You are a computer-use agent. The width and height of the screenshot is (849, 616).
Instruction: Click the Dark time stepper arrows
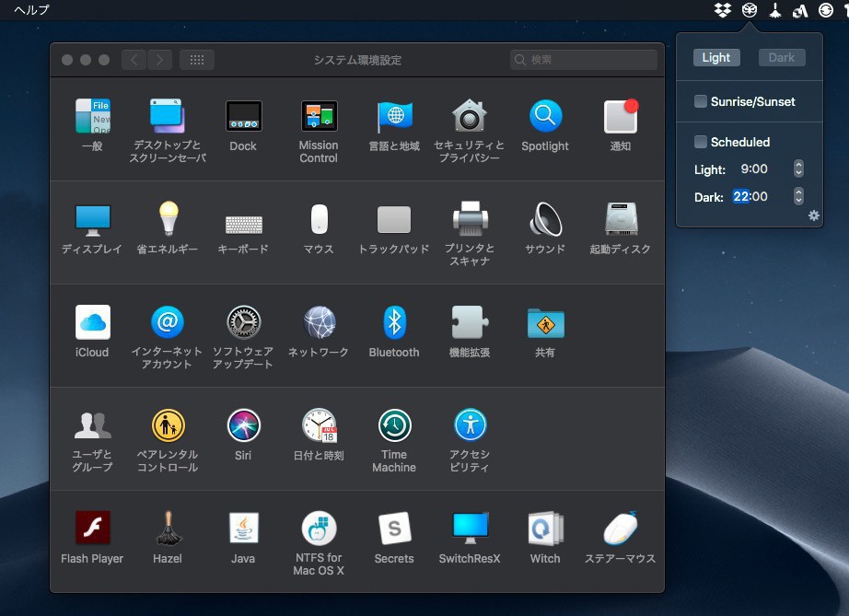point(798,196)
